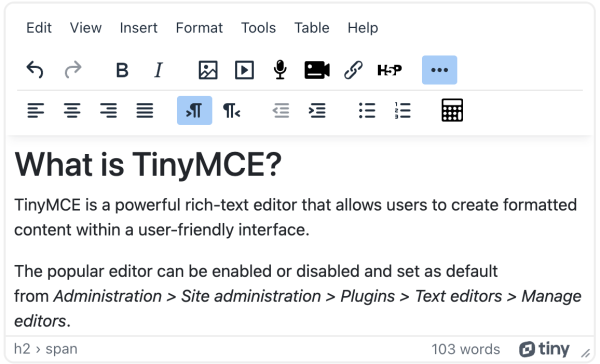Click the Redo arrow icon
The image size is (600, 364).
73,70
